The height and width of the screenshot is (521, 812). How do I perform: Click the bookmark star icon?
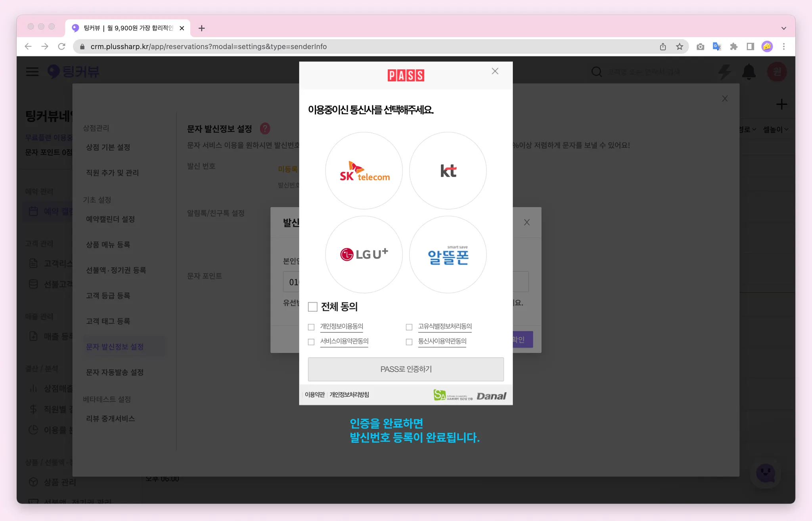pos(680,47)
